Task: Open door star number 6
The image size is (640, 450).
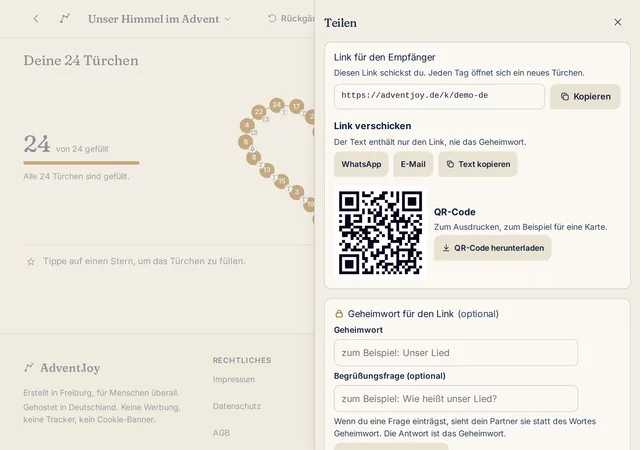Action: click(x=245, y=142)
